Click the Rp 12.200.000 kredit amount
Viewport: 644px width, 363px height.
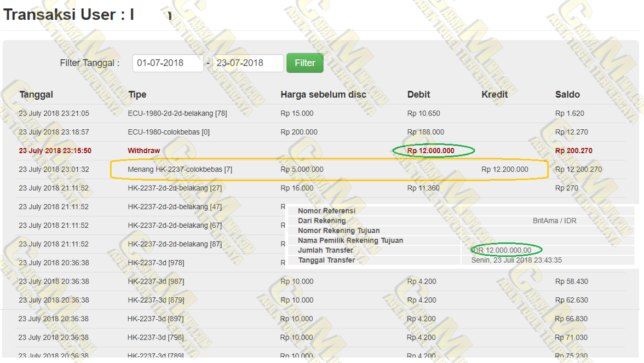(x=505, y=170)
